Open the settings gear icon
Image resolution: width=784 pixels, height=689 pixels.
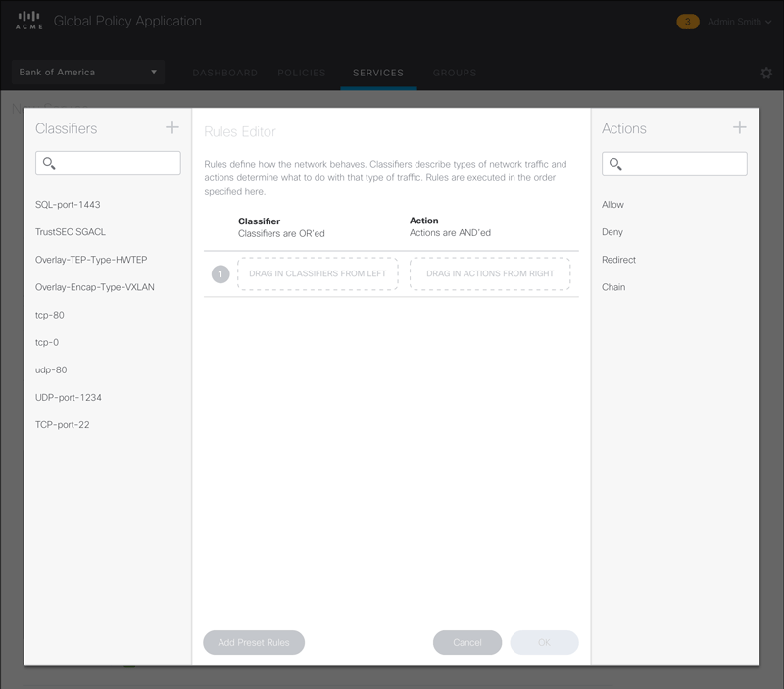click(766, 74)
